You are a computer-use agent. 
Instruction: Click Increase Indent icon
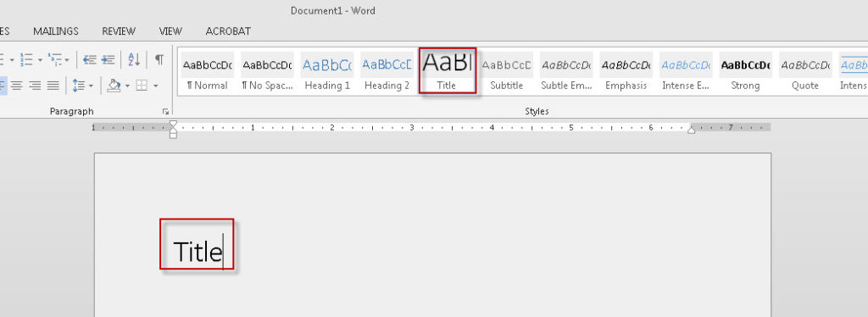point(108,59)
